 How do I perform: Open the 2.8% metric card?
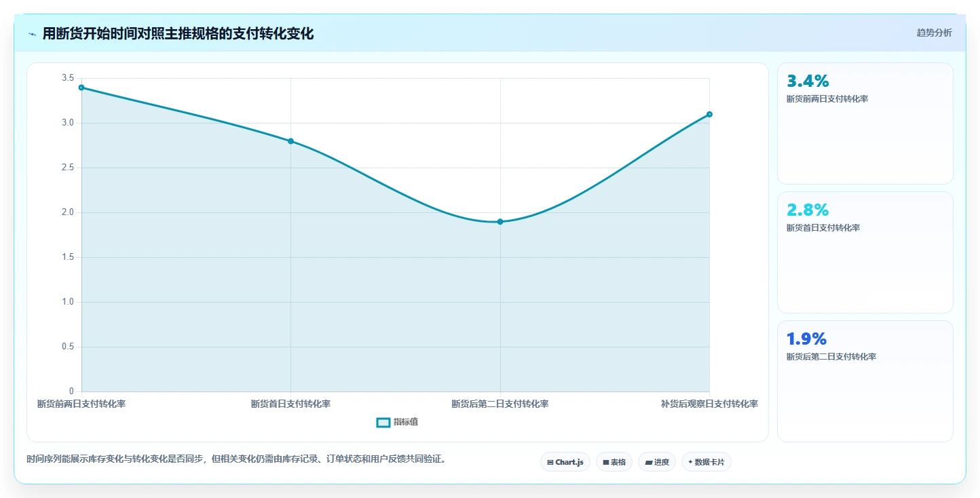tap(865, 252)
